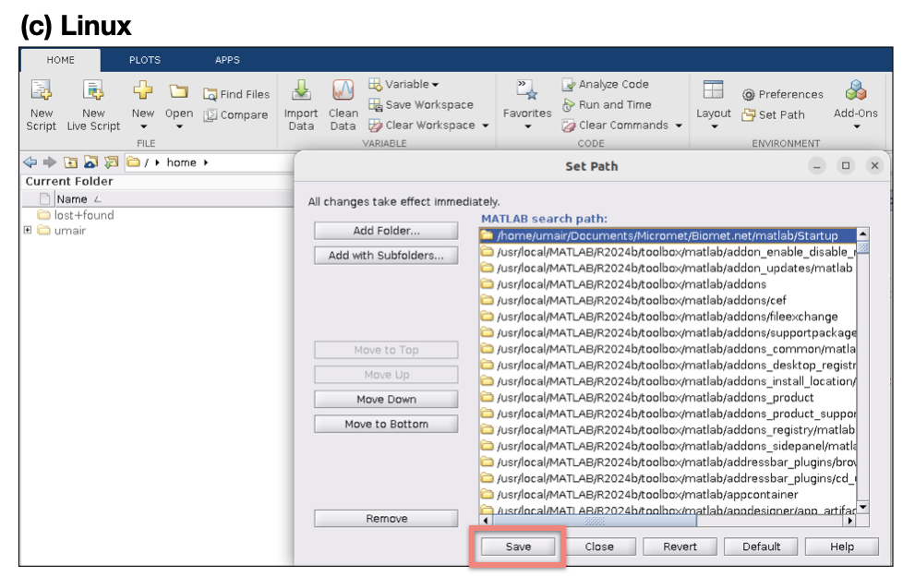Click the Default button
The image size is (915, 588).
761,546
